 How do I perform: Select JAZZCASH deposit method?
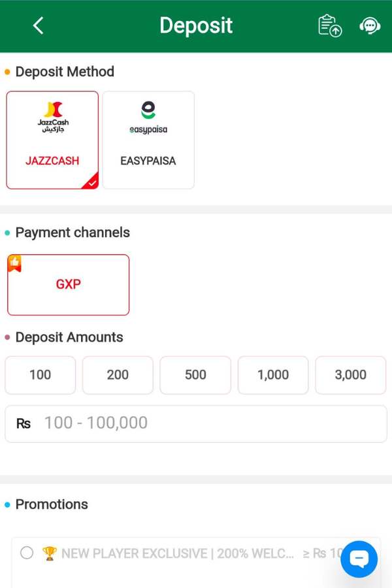coord(52,140)
